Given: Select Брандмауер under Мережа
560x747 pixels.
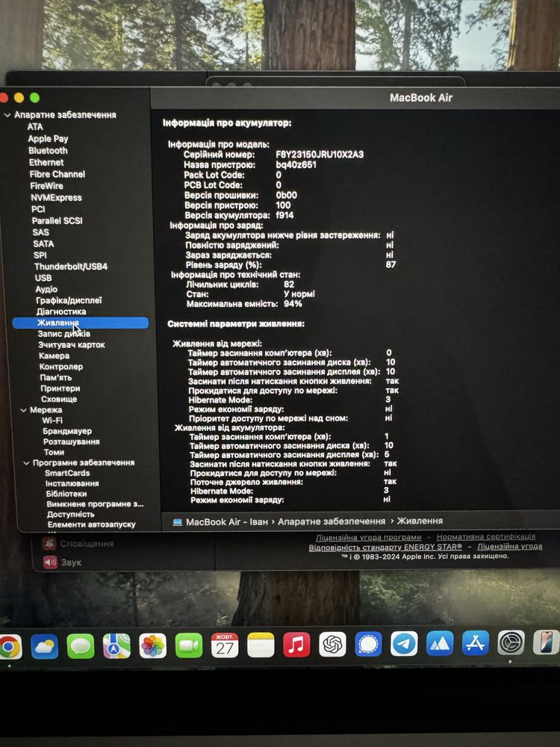Looking at the screenshot, I should tap(67, 431).
